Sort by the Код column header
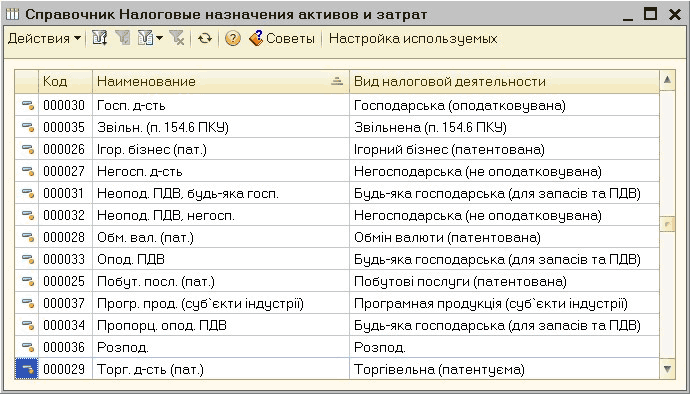 point(66,81)
